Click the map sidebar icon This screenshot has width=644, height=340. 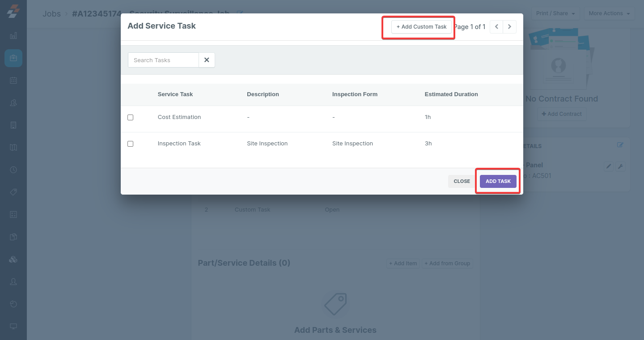(x=13, y=148)
